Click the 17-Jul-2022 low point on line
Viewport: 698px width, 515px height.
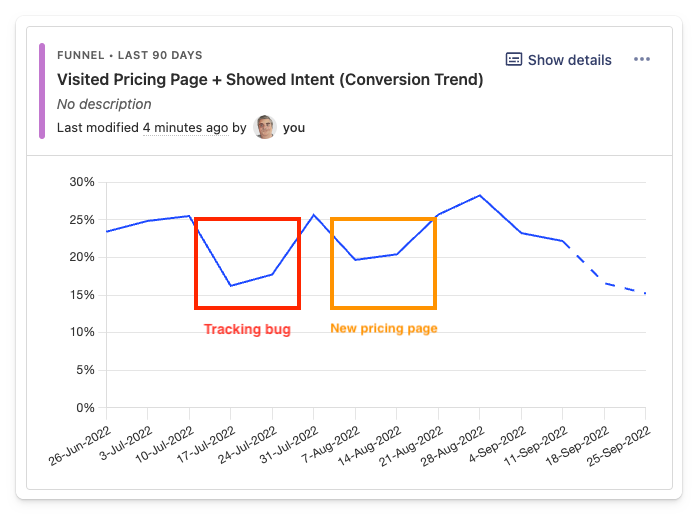click(231, 286)
